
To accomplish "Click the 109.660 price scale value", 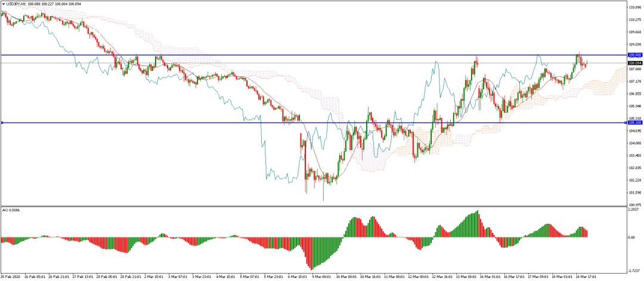I will [x=634, y=32].
